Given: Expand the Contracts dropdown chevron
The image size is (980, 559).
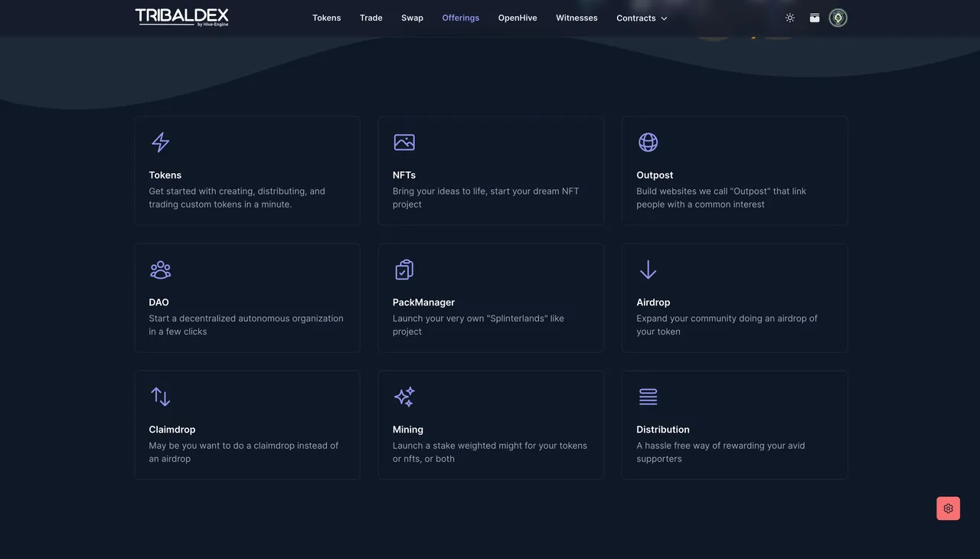Looking at the screenshot, I should coord(664,18).
